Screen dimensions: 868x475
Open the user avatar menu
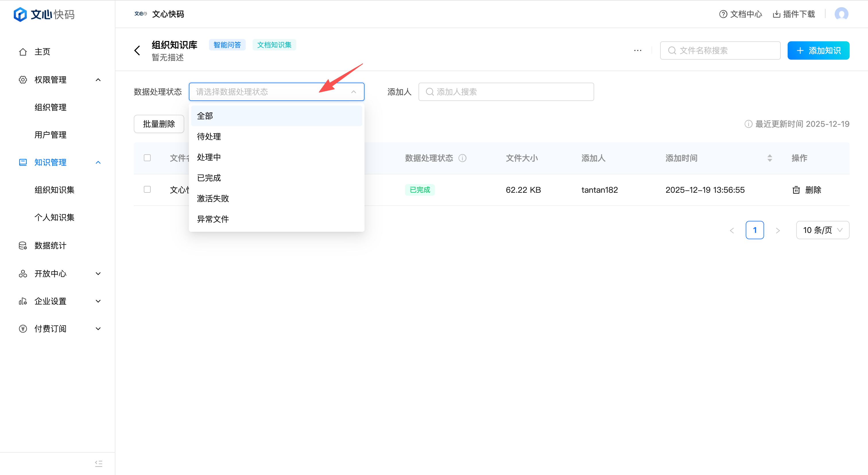[x=841, y=14]
